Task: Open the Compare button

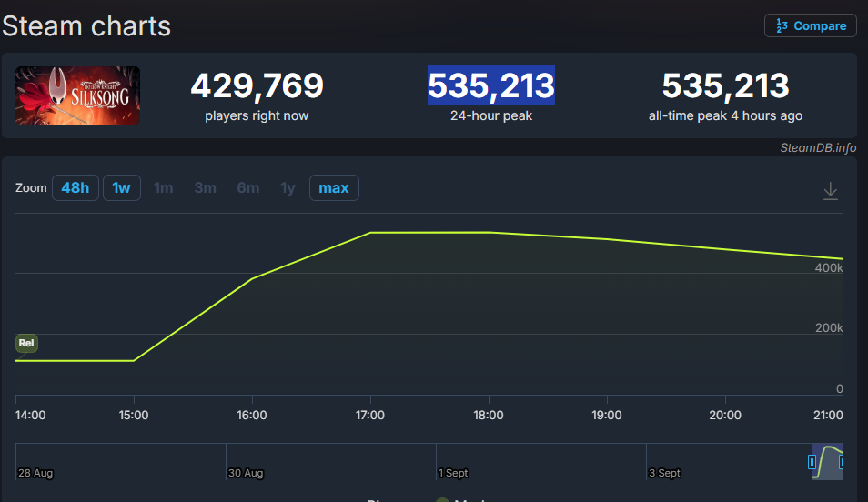Action: [811, 25]
